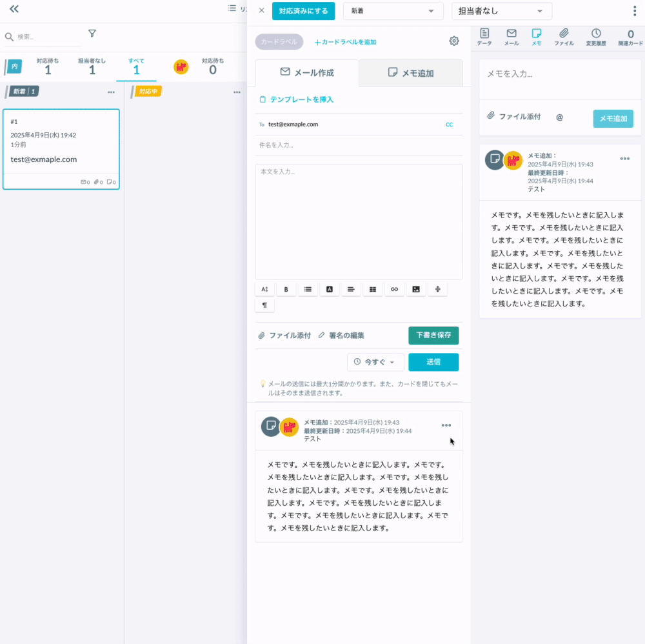645x644 pixels.
Task: Switch to the ファイル panel
Action: [x=564, y=37]
